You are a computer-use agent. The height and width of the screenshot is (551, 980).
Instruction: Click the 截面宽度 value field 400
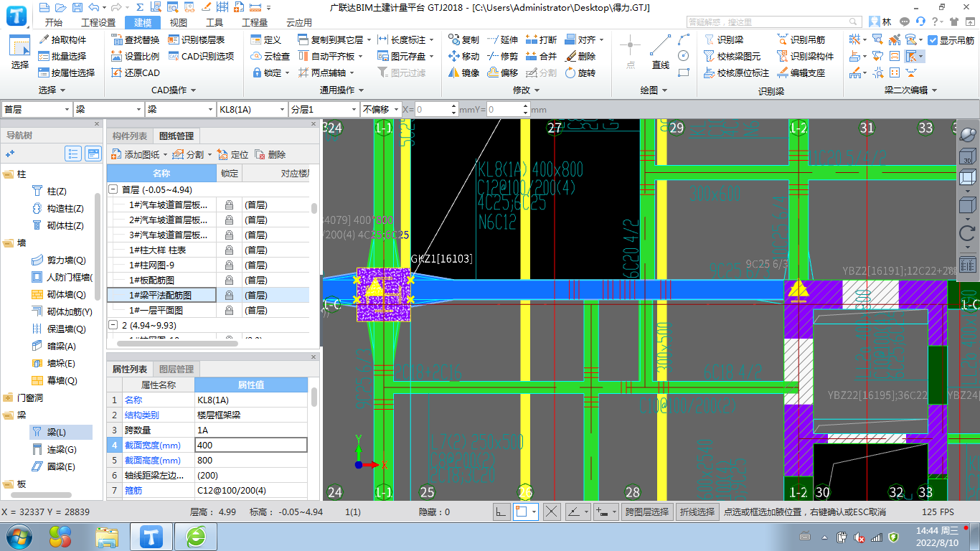[x=251, y=445]
